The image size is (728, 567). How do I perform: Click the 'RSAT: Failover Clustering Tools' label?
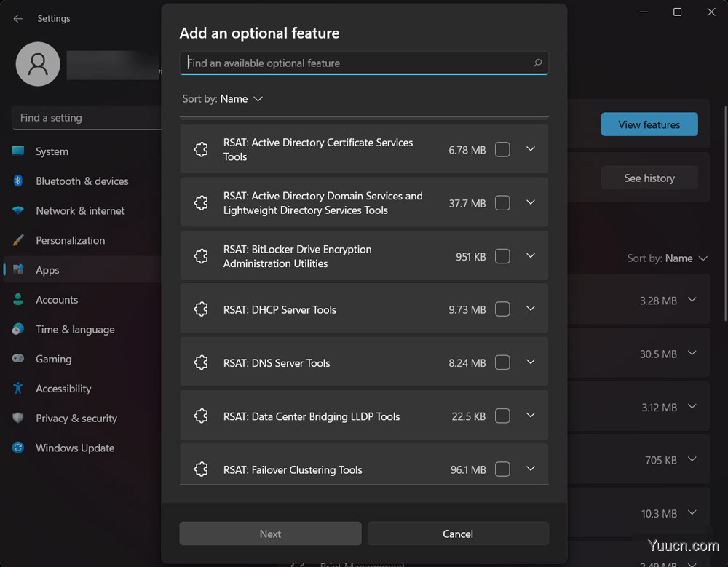click(x=293, y=470)
